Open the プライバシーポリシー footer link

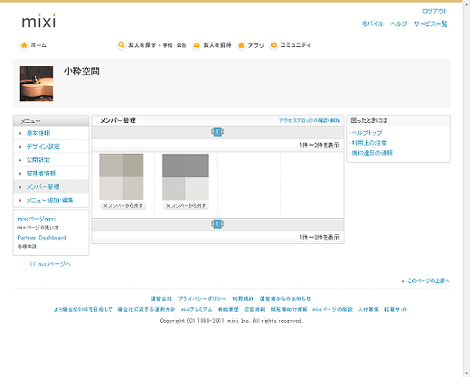[x=202, y=299]
